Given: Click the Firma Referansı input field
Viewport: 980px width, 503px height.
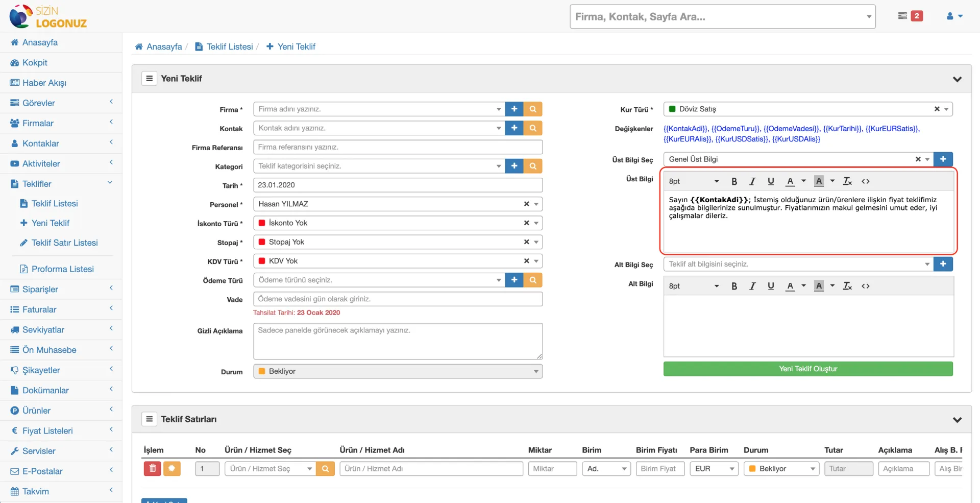Looking at the screenshot, I should tap(398, 147).
